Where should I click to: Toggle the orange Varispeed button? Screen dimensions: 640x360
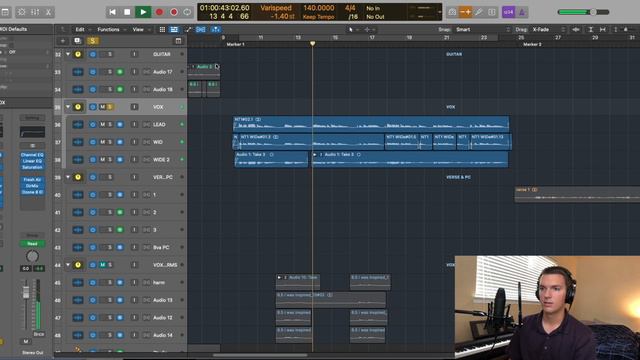click(x=465, y=12)
